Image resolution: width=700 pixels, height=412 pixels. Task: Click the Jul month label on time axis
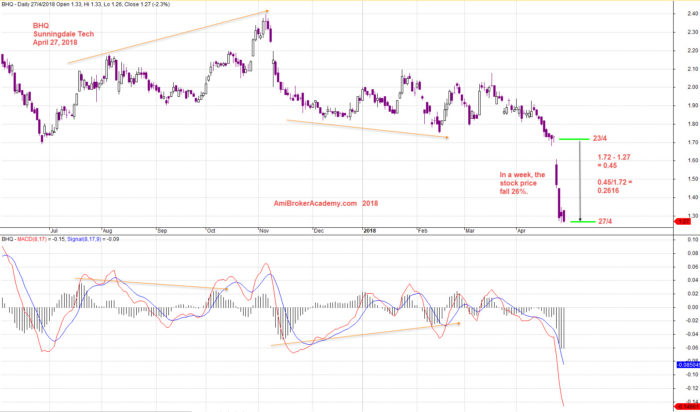point(54,231)
